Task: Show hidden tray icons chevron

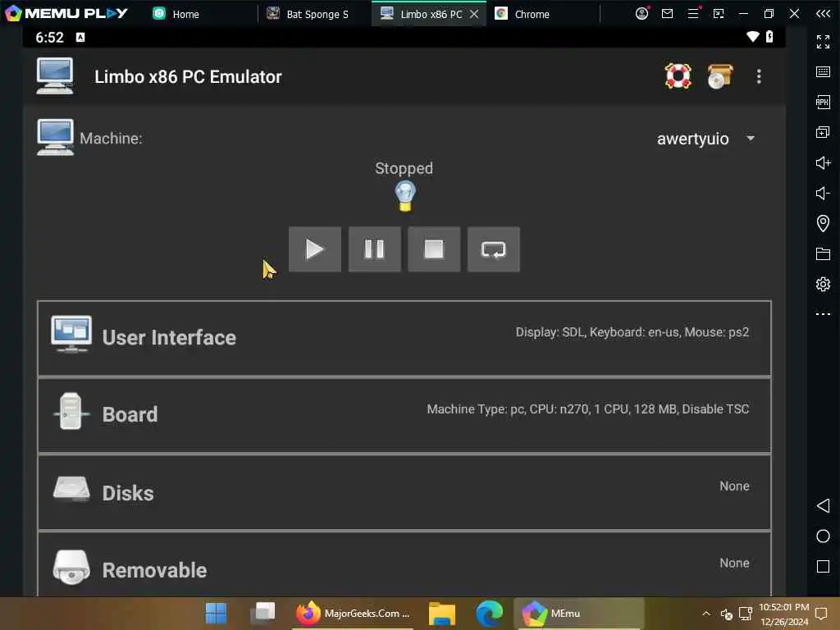Action: [x=706, y=614]
